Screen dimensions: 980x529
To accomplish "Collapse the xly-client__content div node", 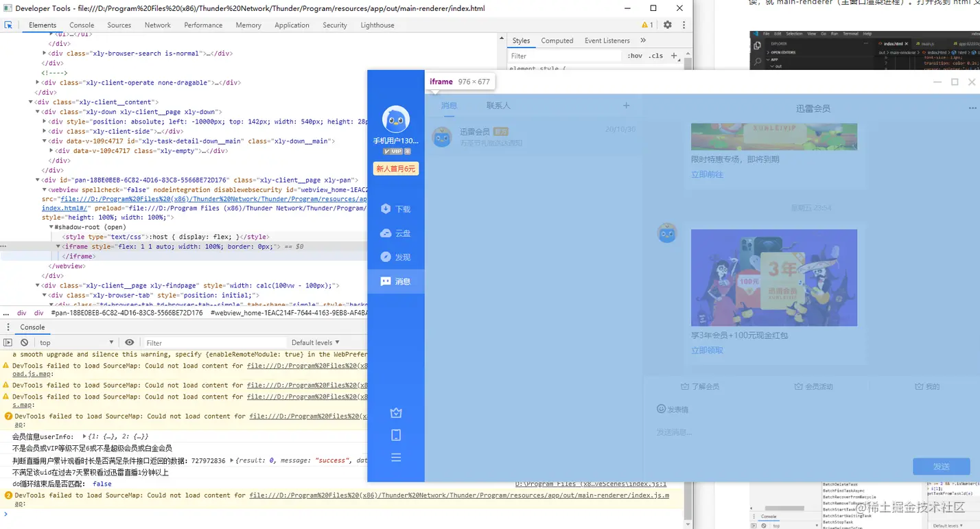I will [31, 102].
